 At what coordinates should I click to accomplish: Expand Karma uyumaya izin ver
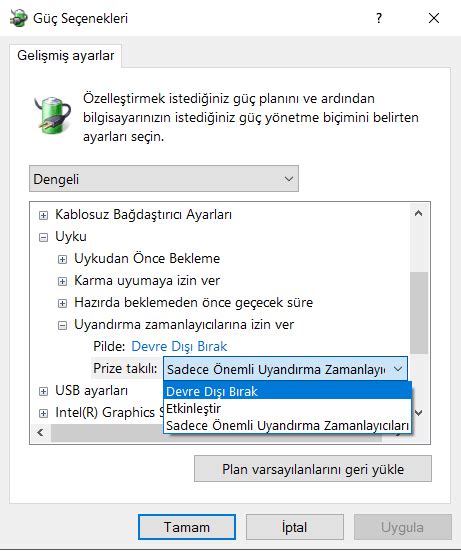click(x=62, y=281)
